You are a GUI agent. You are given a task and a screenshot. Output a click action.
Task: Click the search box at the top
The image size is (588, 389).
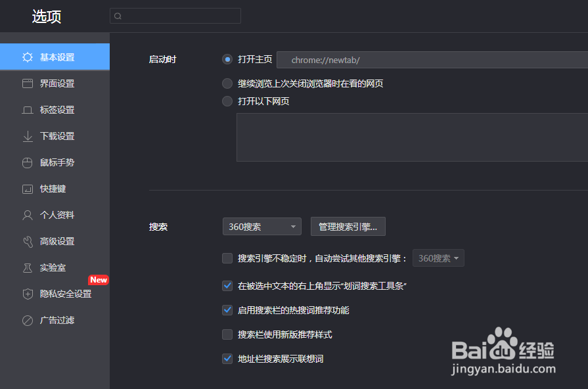[175, 15]
